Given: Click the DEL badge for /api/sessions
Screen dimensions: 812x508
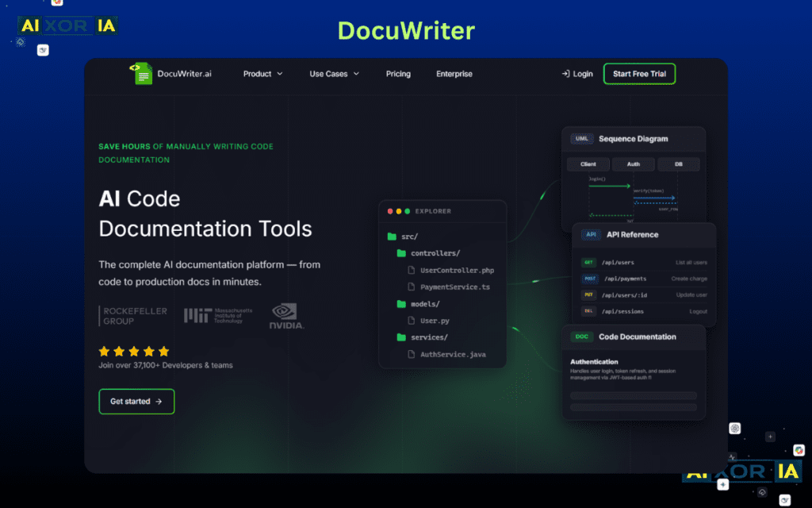Looking at the screenshot, I should click(588, 311).
